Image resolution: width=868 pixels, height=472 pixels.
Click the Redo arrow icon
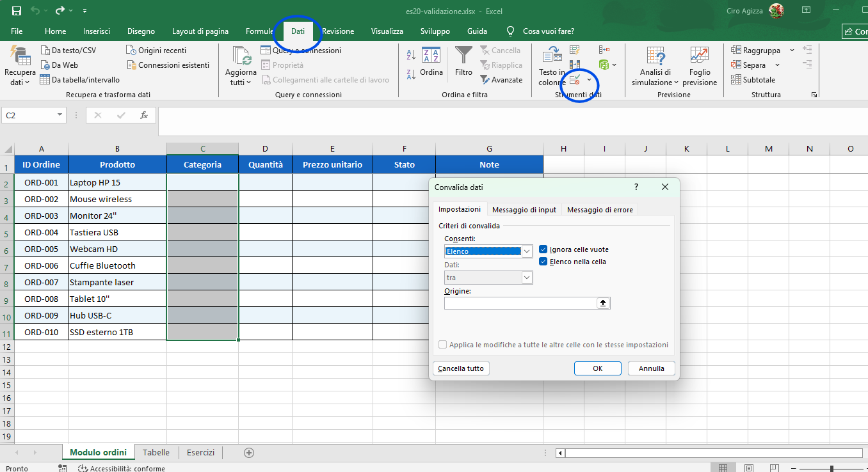pos(60,11)
